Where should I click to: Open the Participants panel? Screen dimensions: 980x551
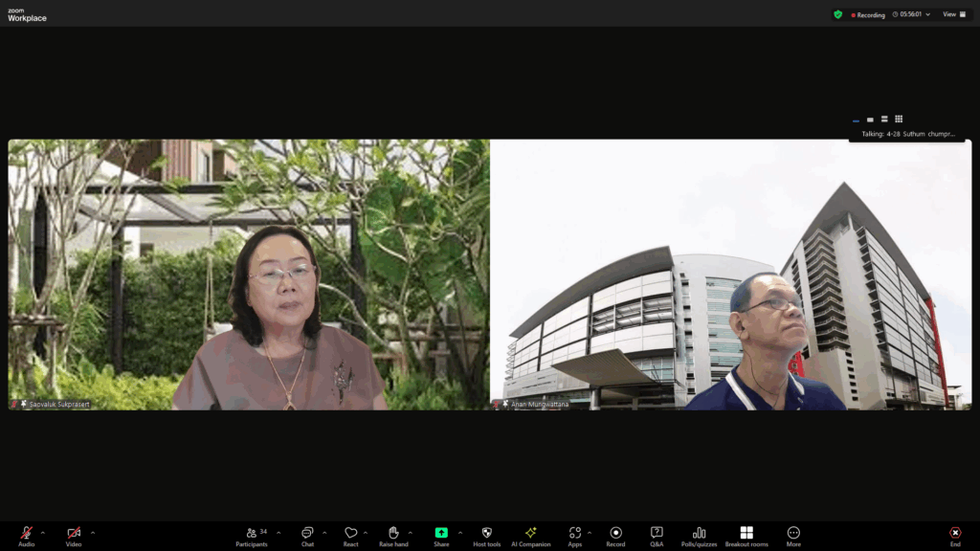click(252, 536)
